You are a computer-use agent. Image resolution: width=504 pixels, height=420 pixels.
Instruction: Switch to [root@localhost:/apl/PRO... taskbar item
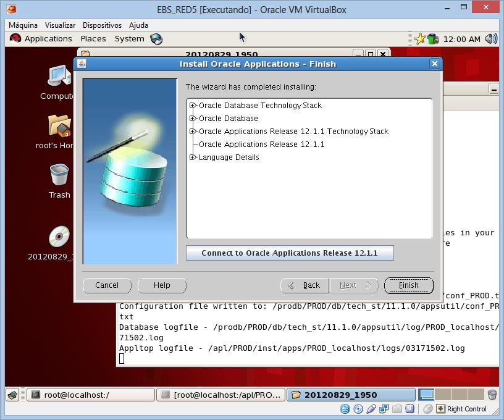click(x=221, y=395)
